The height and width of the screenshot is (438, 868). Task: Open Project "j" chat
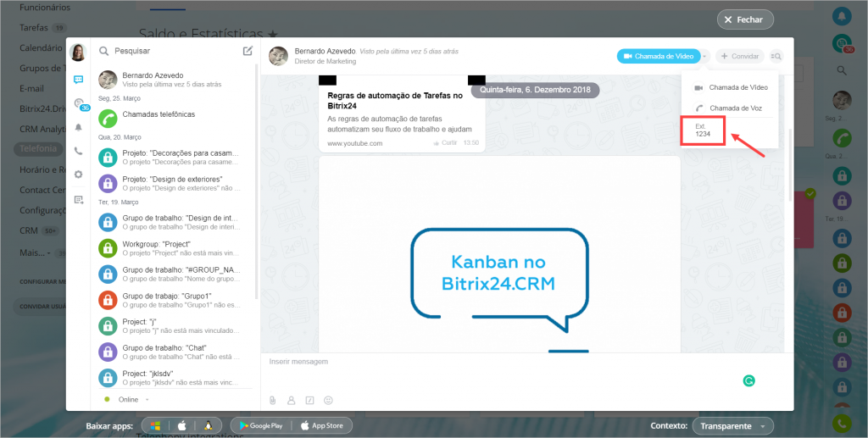pyautogui.click(x=175, y=325)
